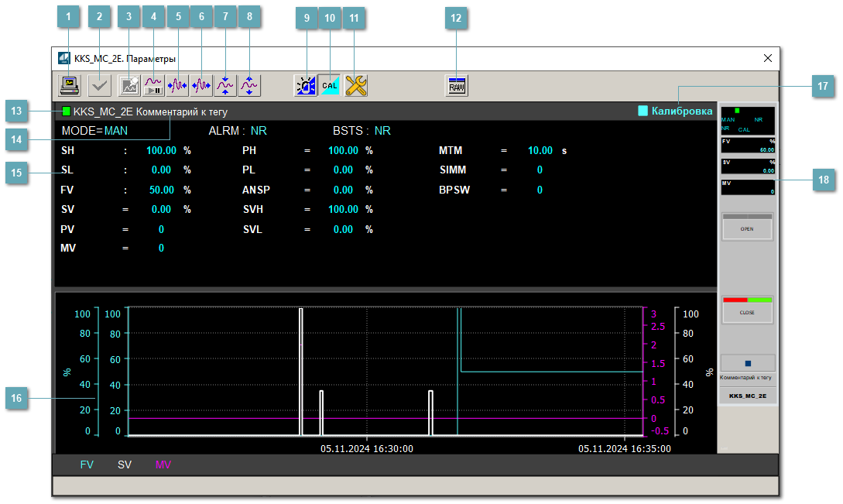
Task: Select the MV trend legend label
Action: tap(163, 465)
